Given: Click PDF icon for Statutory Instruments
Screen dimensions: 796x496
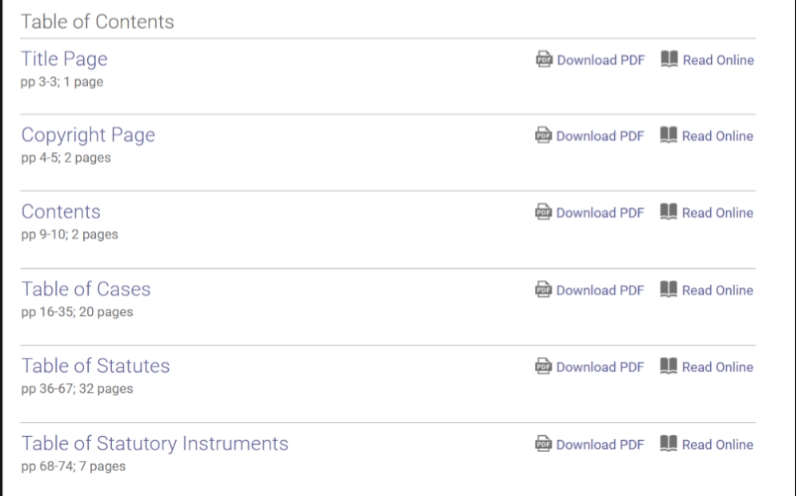Looking at the screenshot, I should (544, 444).
